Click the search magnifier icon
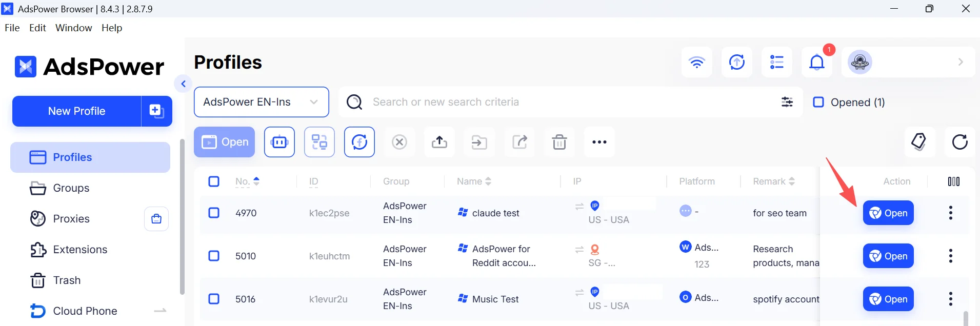980x326 pixels. 354,102
